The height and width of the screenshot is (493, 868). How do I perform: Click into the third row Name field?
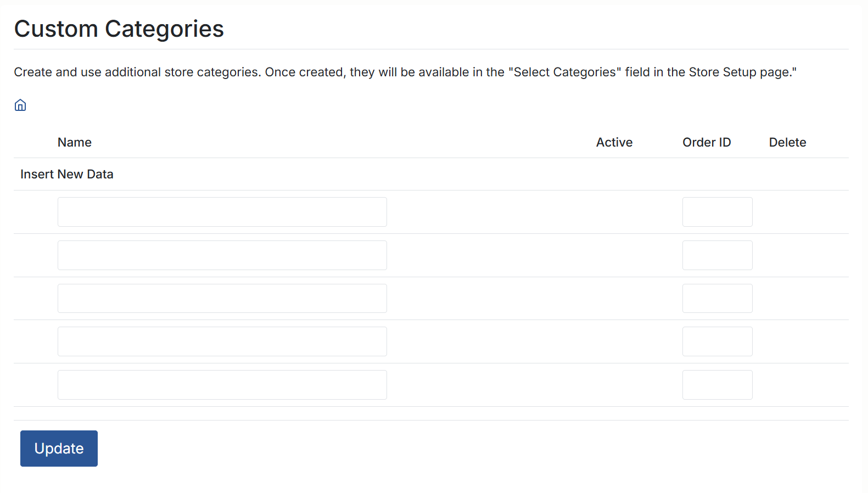pos(222,299)
